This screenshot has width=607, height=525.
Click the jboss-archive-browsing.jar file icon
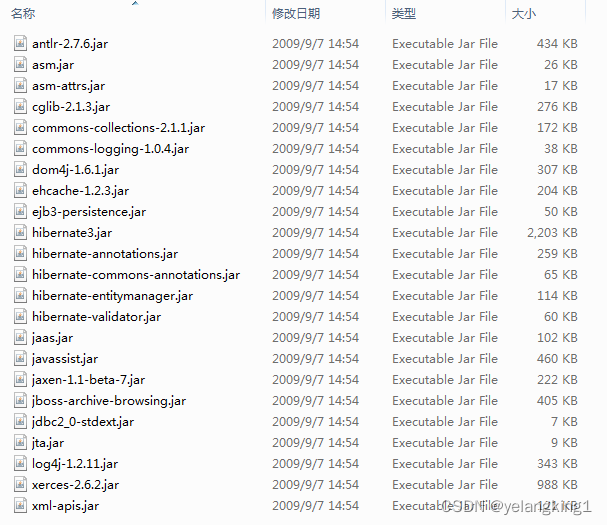20,400
